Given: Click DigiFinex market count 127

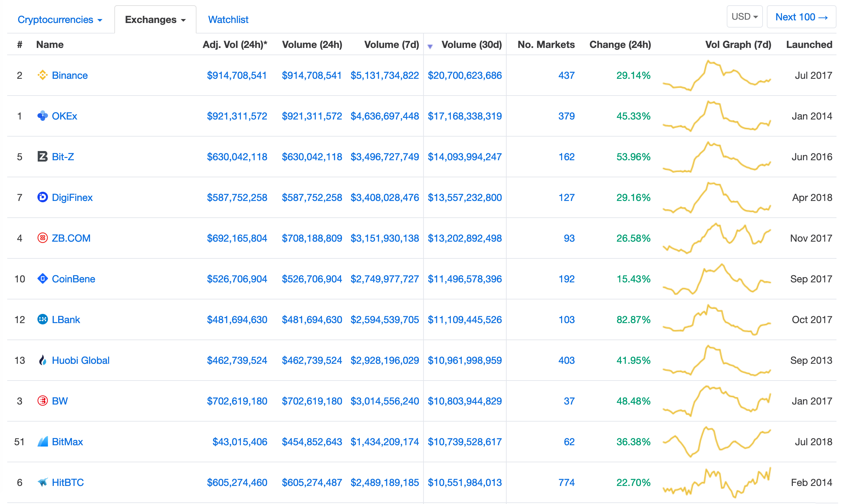Looking at the screenshot, I should pos(566,198).
